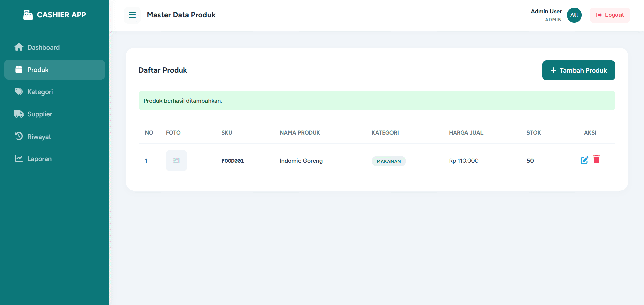
Task: Click the Tambah Produk button
Action: (579, 70)
